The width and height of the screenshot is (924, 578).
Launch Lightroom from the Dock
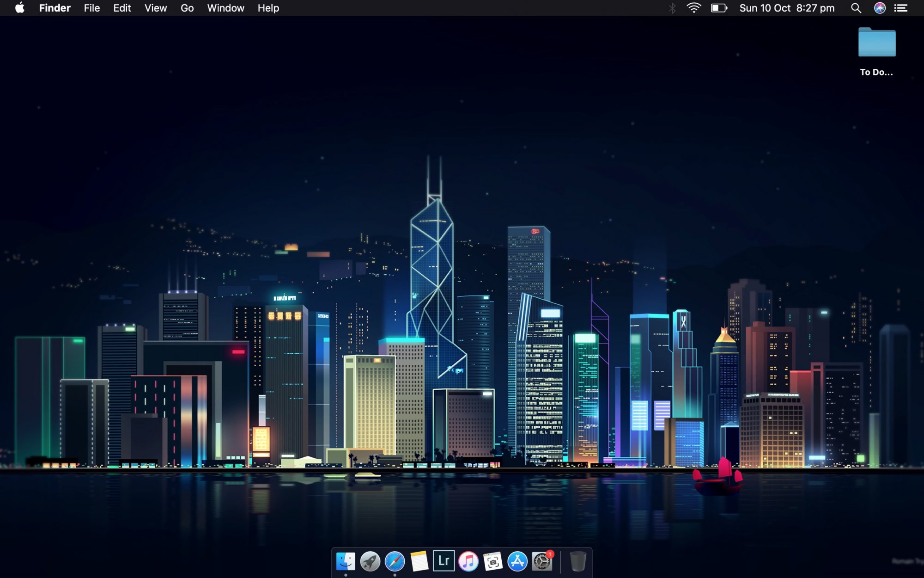click(x=444, y=561)
